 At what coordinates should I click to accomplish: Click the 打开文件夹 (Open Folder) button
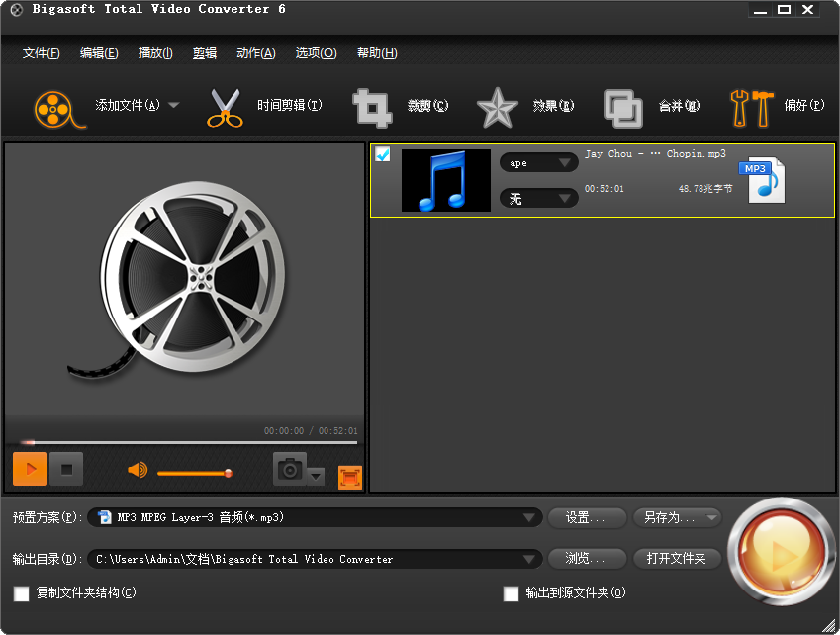(677, 558)
